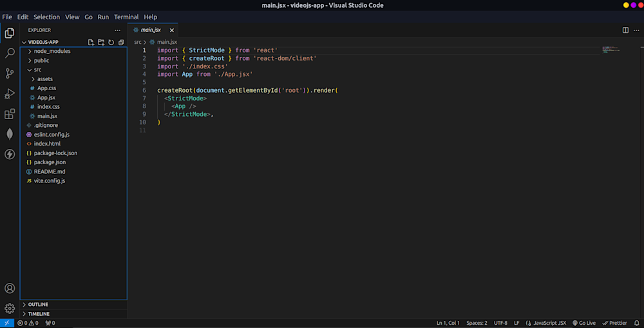
Task: Open the Extensions view
Action: (10, 114)
